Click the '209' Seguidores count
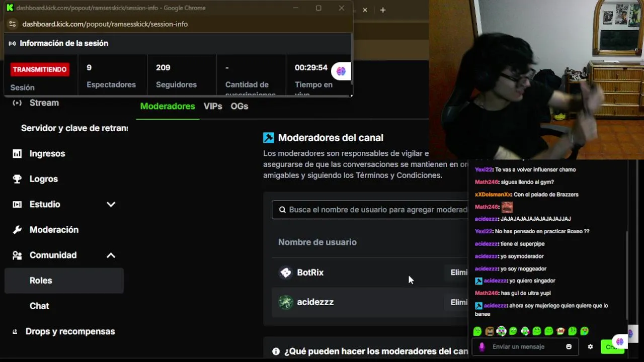The image size is (644, 362). pos(163,67)
